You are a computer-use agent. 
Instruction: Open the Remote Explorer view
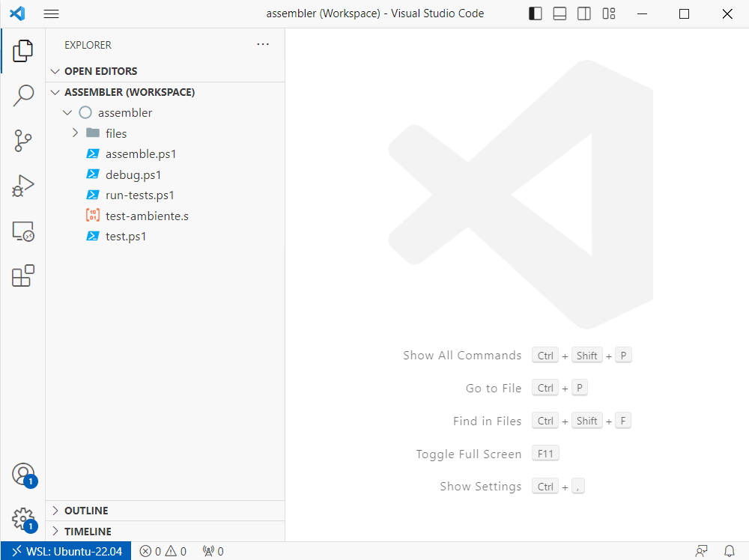pyautogui.click(x=23, y=231)
